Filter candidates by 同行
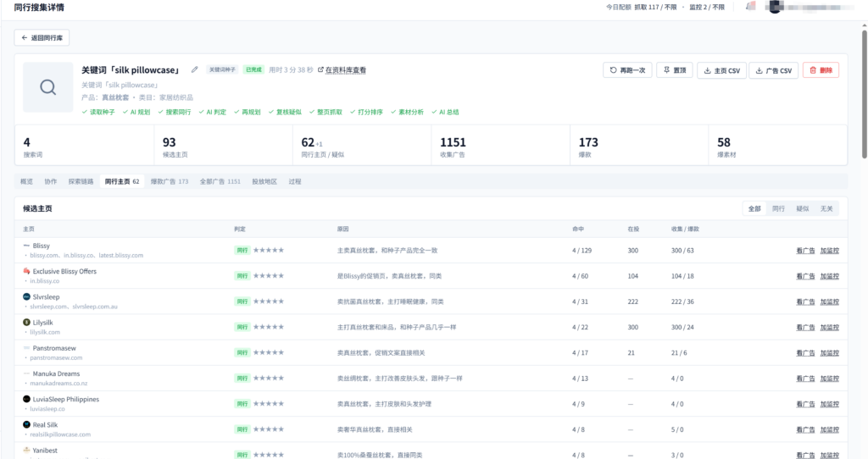 coord(778,208)
